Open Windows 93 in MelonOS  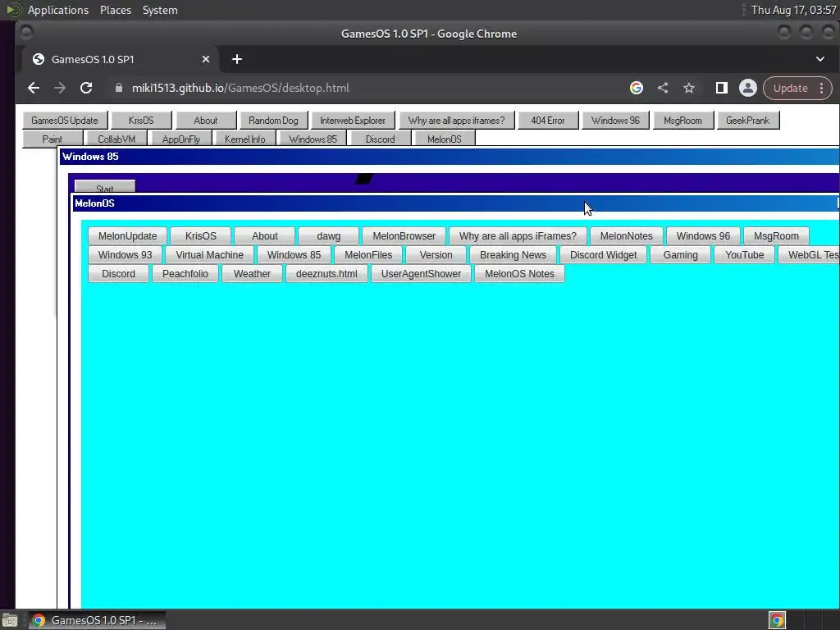click(125, 254)
